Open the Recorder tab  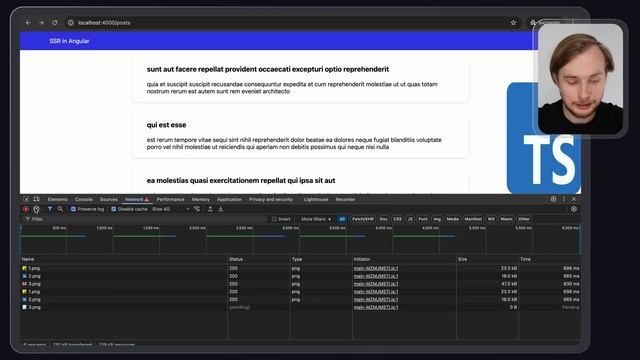coord(345,199)
